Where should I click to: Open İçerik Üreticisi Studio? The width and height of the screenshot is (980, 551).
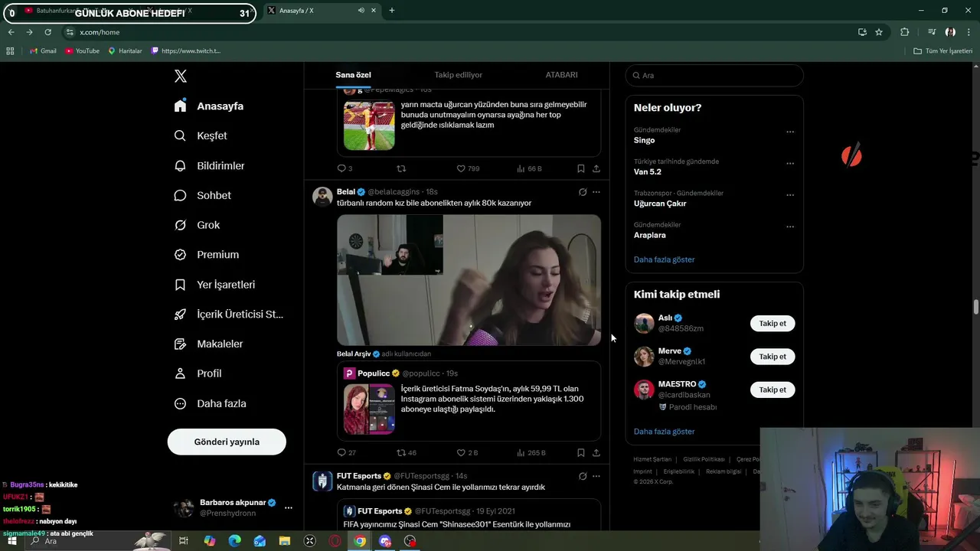tap(228, 314)
